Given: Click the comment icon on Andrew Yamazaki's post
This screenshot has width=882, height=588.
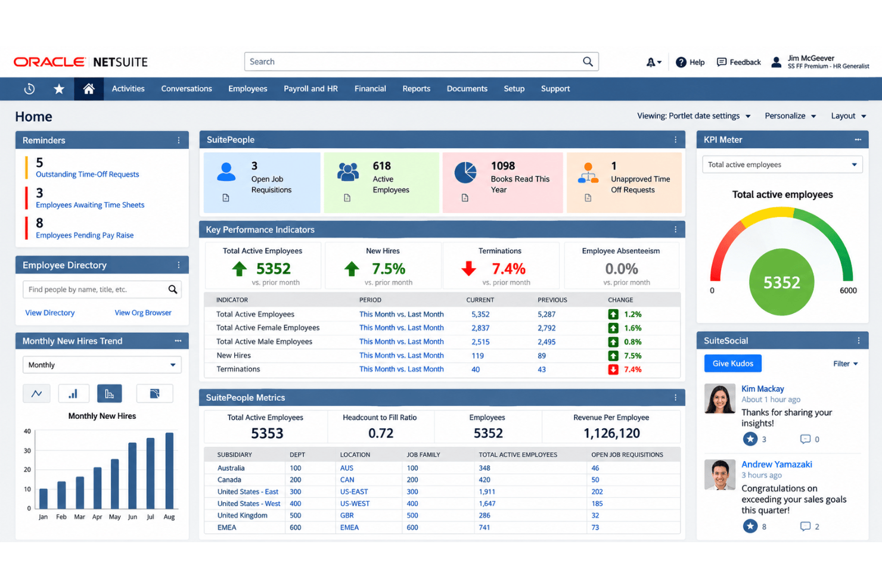Looking at the screenshot, I should click(805, 526).
